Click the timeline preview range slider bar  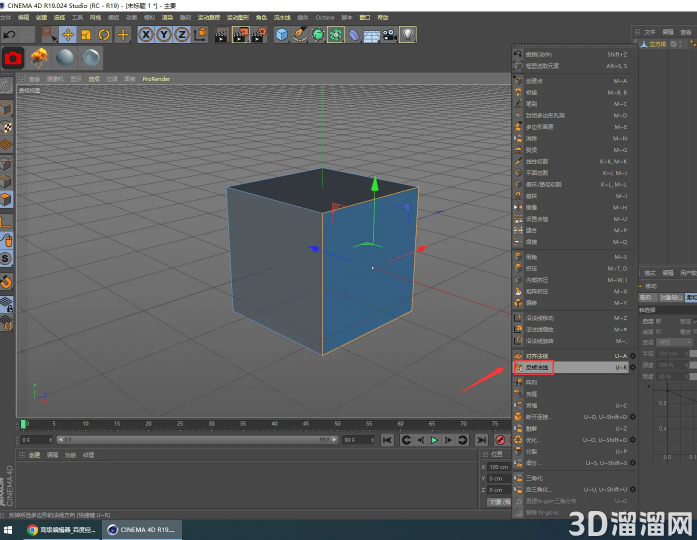tap(198, 440)
